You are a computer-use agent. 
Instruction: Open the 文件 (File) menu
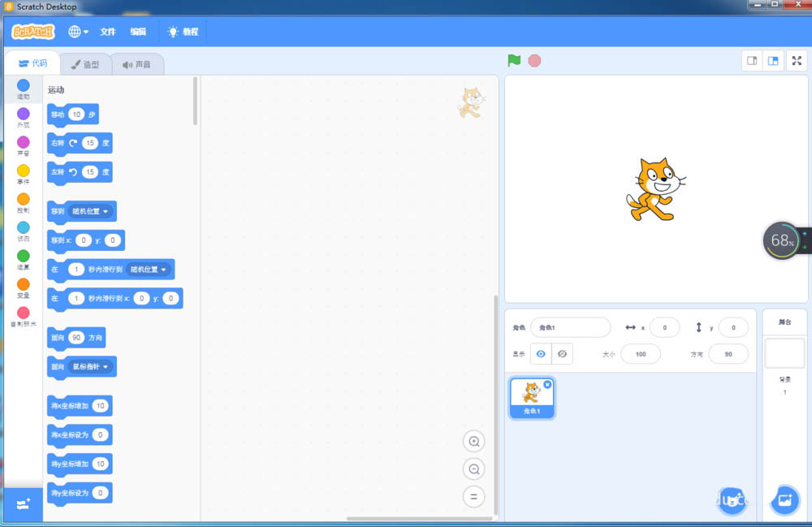(107, 32)
